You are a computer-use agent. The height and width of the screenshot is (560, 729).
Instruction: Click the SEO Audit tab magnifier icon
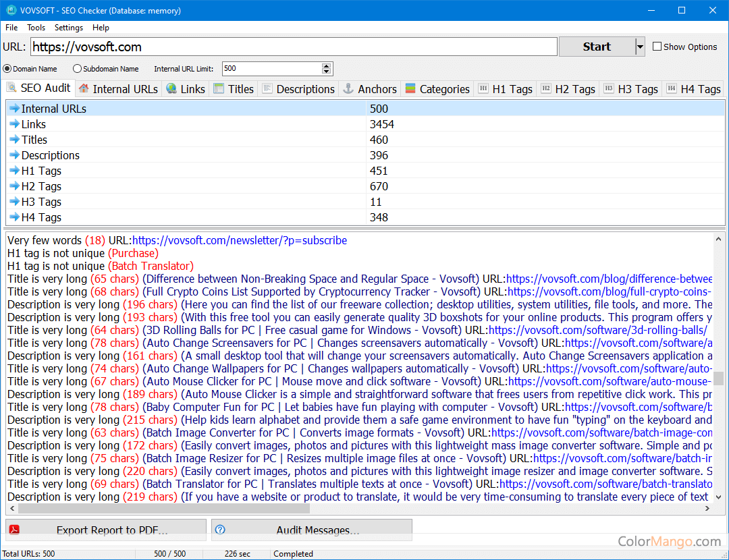11,88
